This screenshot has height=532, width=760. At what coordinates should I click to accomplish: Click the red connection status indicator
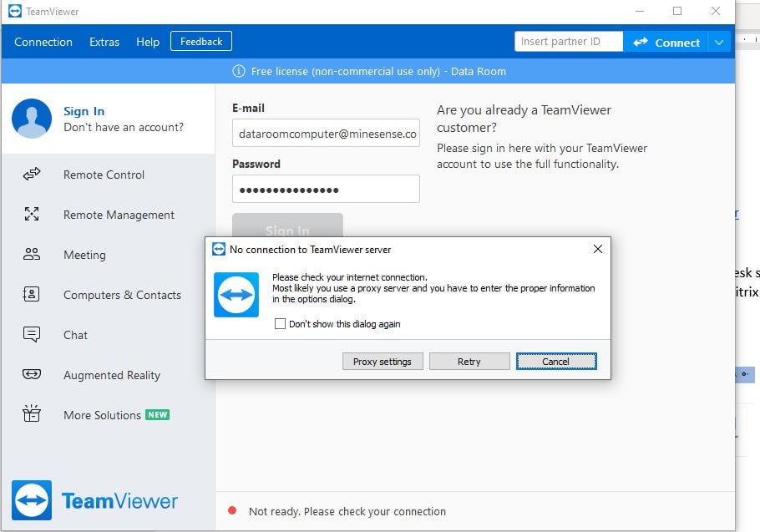point(232,510)
